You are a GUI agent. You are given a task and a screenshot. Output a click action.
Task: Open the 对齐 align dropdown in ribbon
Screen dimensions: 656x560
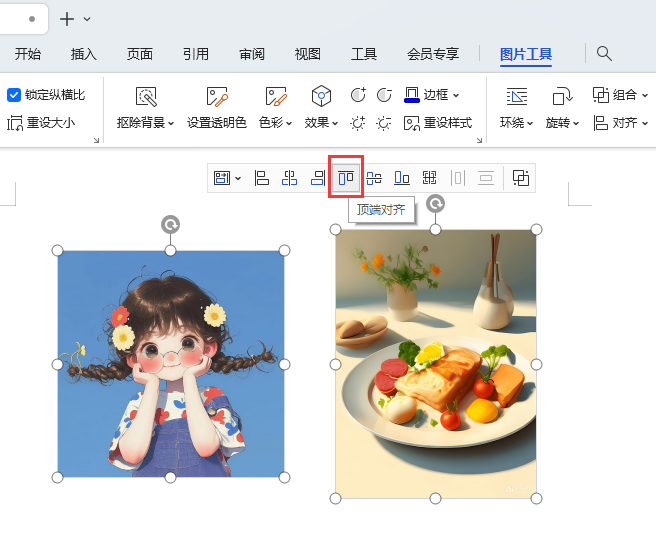[x=620, y=123]
